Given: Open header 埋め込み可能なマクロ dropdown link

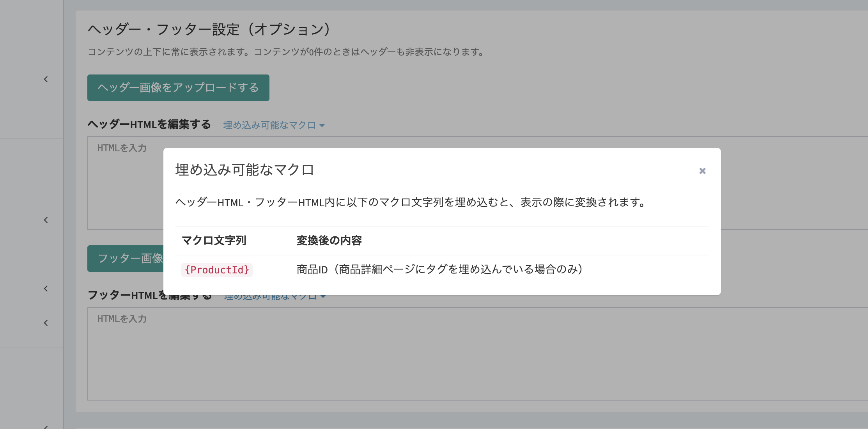Looking at the screenshot, I should pyautogui.click(x=274, y=125).
